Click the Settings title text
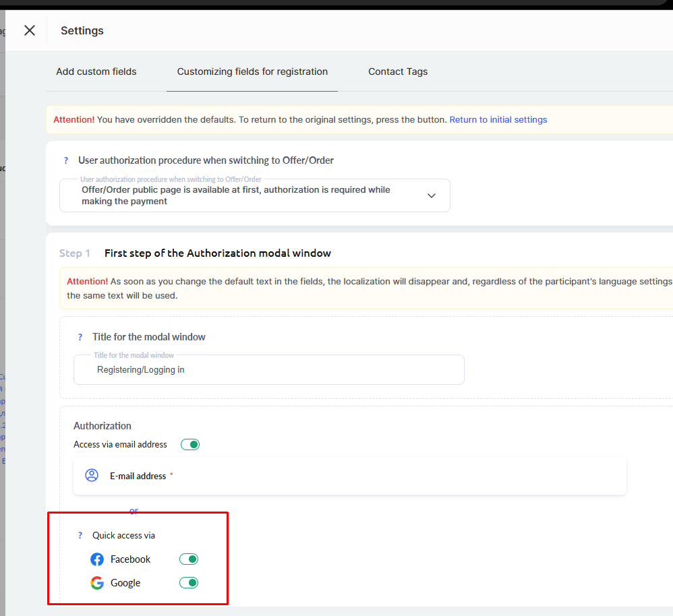The height and width of the screenshot is (616, 673). click(82, 30)
